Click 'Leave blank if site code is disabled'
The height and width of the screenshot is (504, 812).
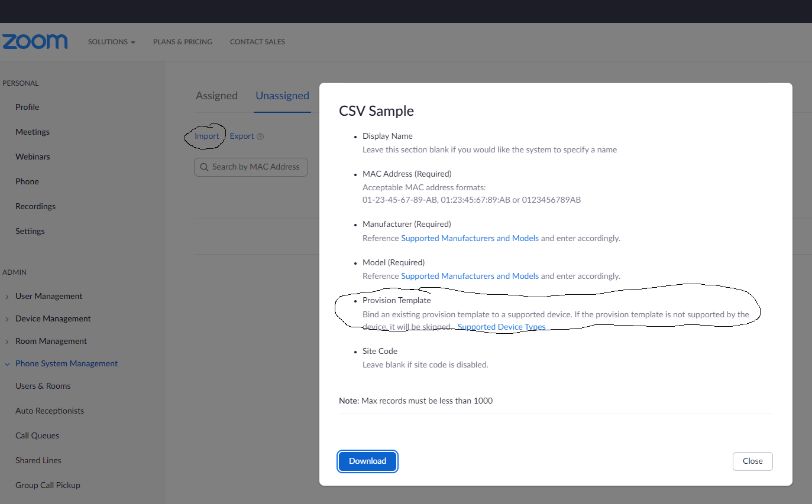(x=425, y=365)
